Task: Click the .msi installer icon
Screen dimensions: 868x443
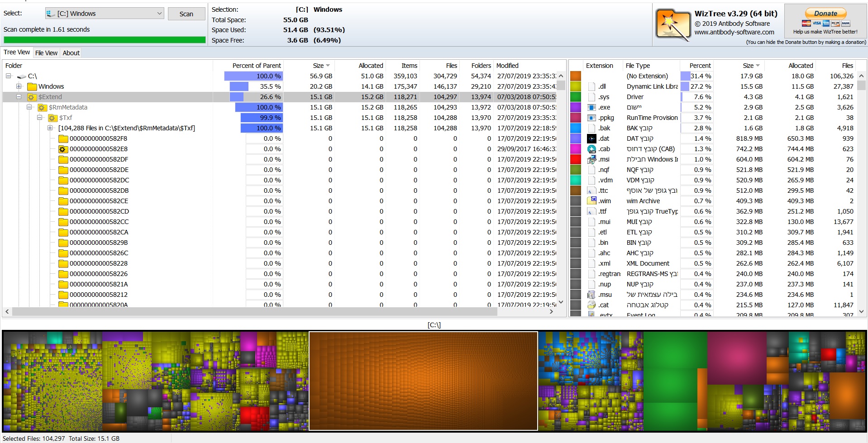Action: pyautogui.click(x=591, y=159)
